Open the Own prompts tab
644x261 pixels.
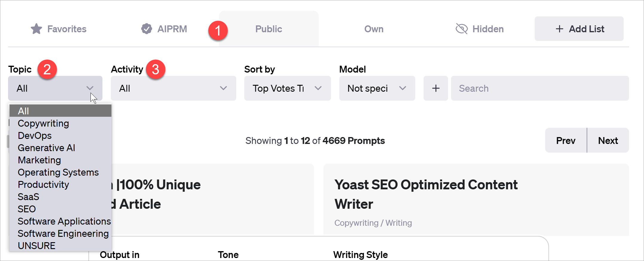pos(374,29)
